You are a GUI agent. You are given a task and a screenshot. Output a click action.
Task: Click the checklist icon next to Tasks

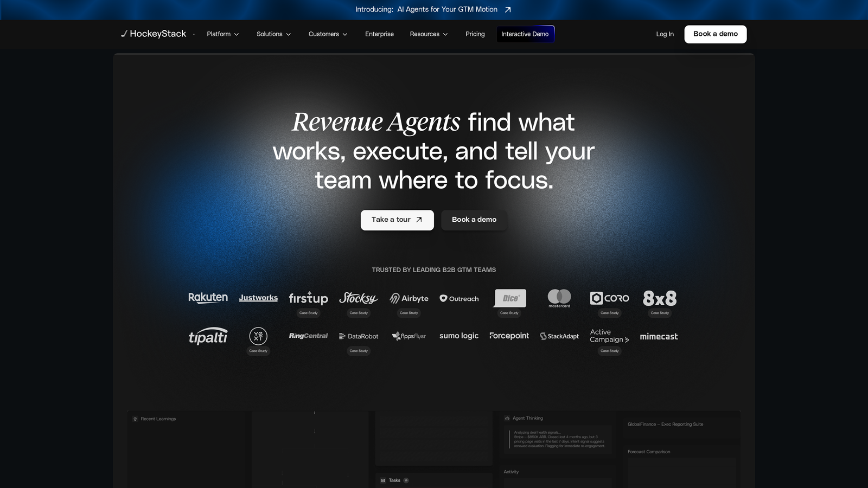(384, 480)
